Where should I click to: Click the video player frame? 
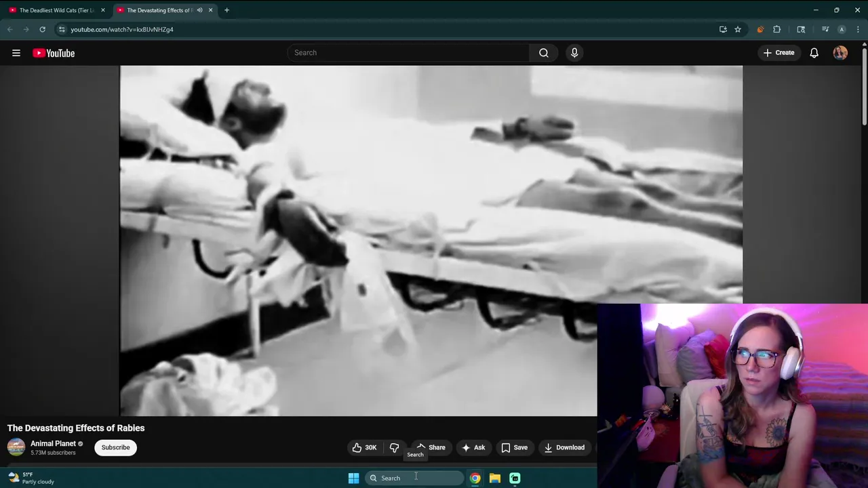(431, 241)
